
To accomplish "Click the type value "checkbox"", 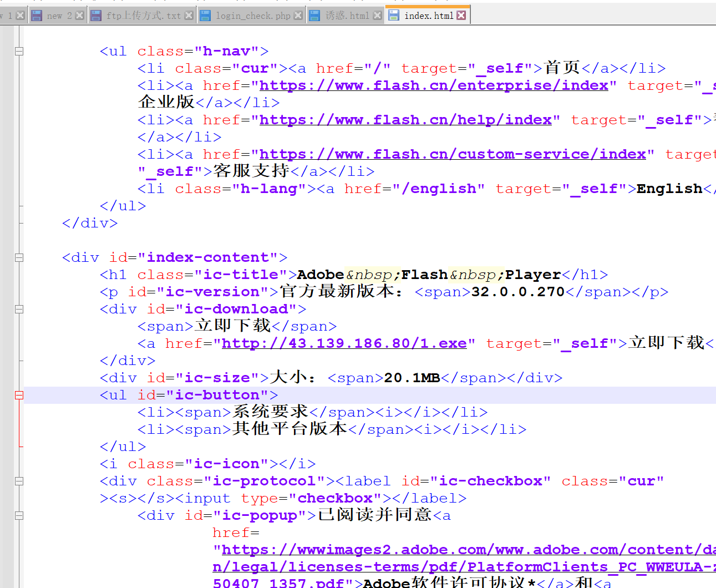I will 335,498.
